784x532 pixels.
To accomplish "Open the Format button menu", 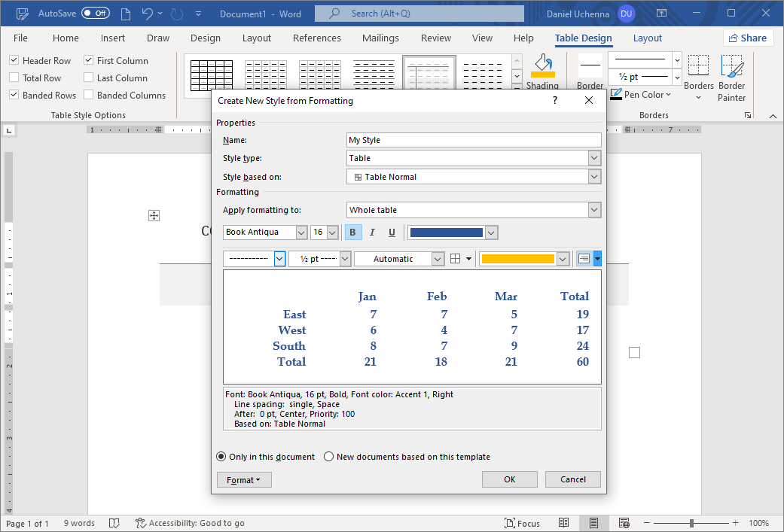I will point(243,480).
